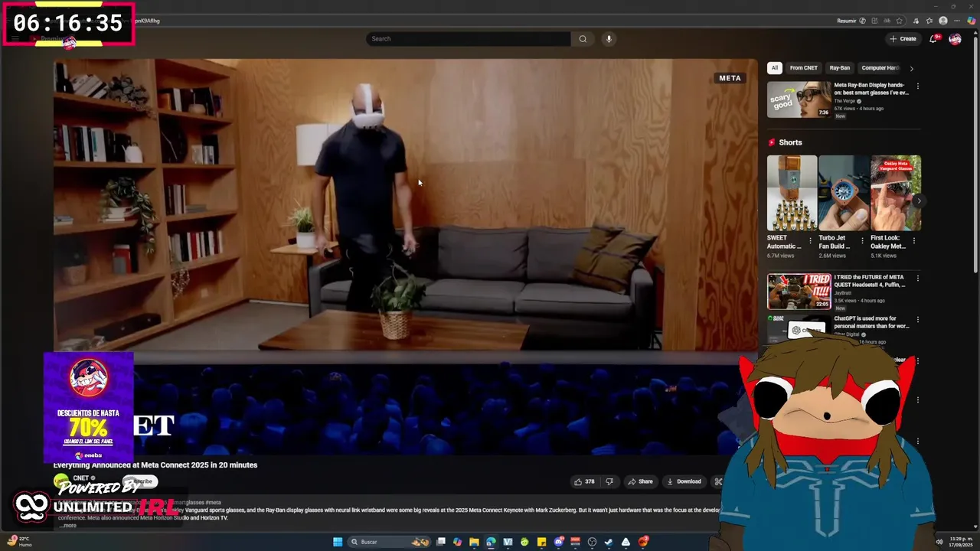Open options for ChatGPT is used more video
Viewport: 980px width, 551px height.
tap(917, 320)
